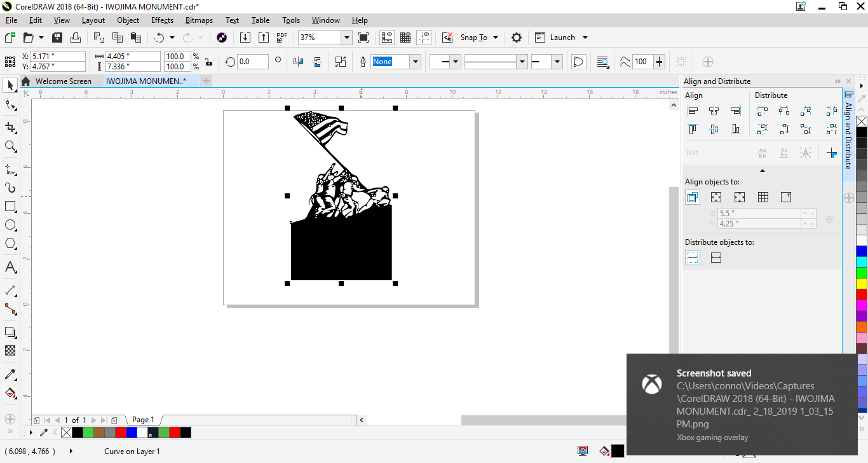This screenshot has height=463, width=868.
Task: Switch to the Welcome Screen tab
Action: point(63,81)
